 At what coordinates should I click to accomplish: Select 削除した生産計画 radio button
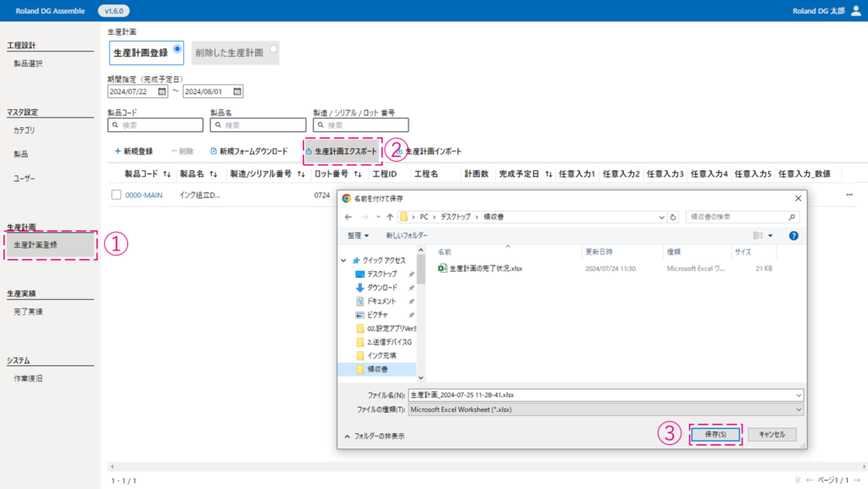(273, 49)
